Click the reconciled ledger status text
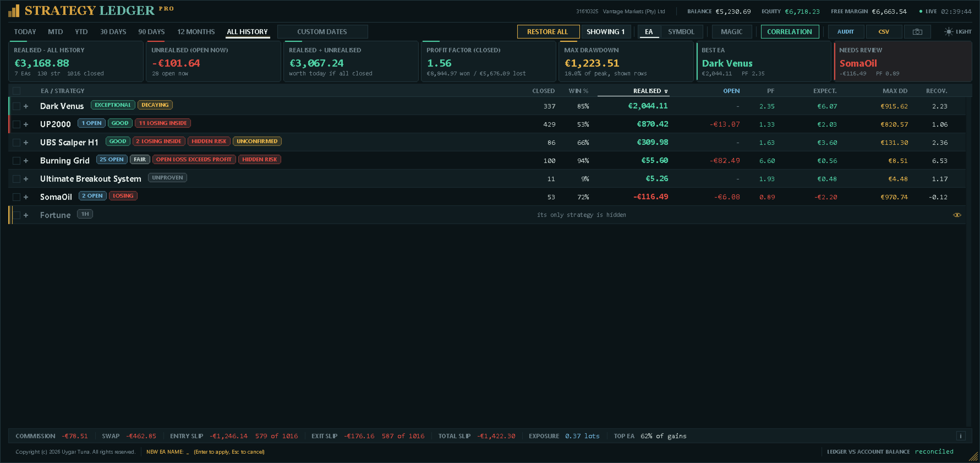This screenshot has width=980, height=463. 934,451
